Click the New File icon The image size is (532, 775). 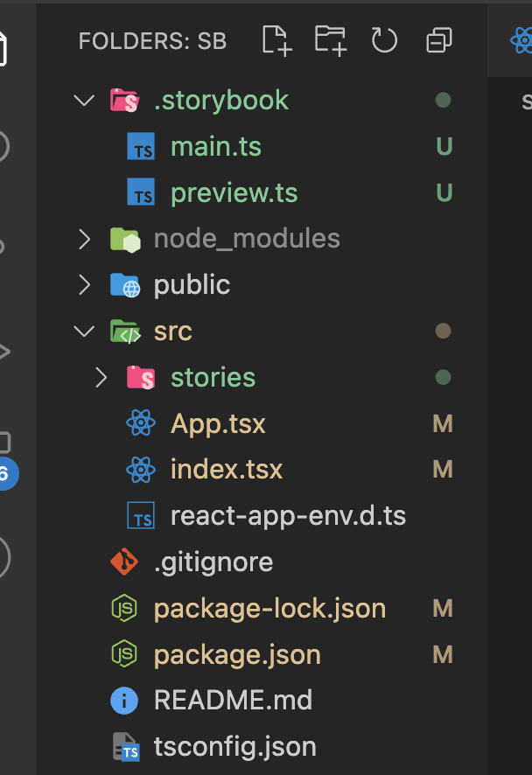point(276,40)
